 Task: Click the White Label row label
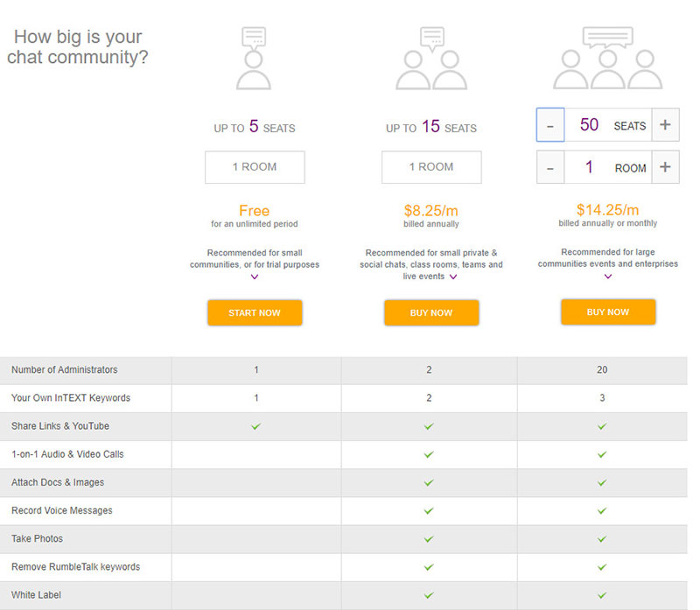click(36, 595)
